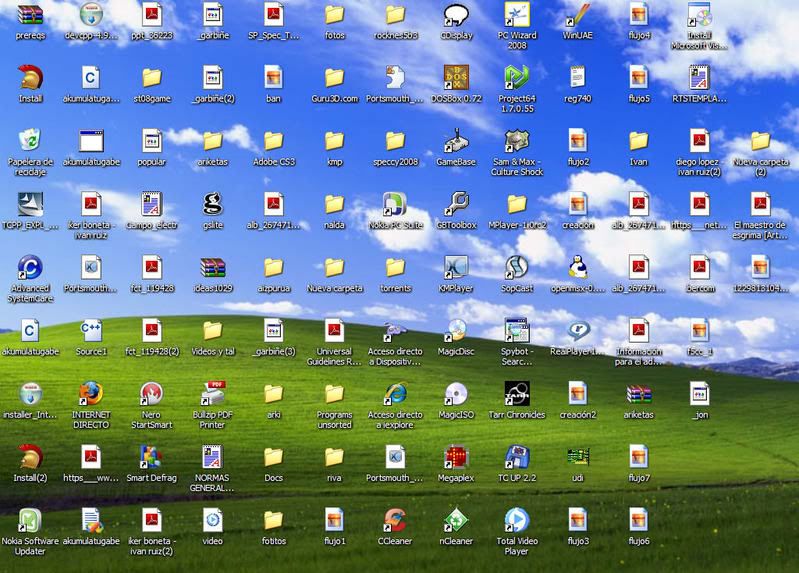Image resolution: width=799 pixels, height=573 pixels.
Task: Open Sam & Max - Culture Shock
Action: click(x=517, y=141)
